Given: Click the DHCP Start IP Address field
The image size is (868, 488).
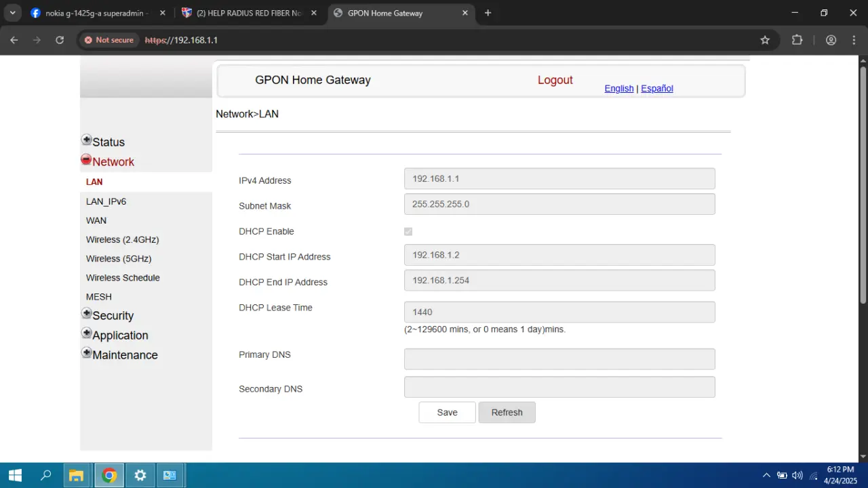Looking at the screenshot, I should point(559,255).
